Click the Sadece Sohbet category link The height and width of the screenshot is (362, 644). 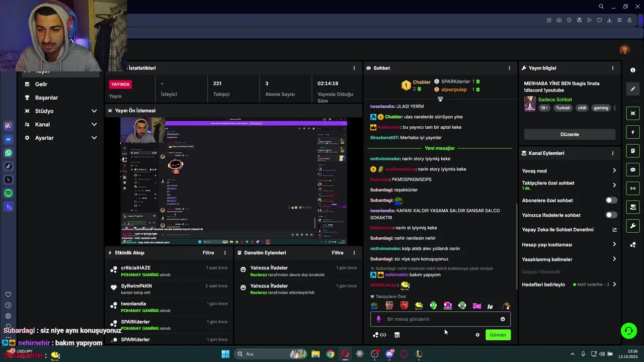tap(555, 100)
